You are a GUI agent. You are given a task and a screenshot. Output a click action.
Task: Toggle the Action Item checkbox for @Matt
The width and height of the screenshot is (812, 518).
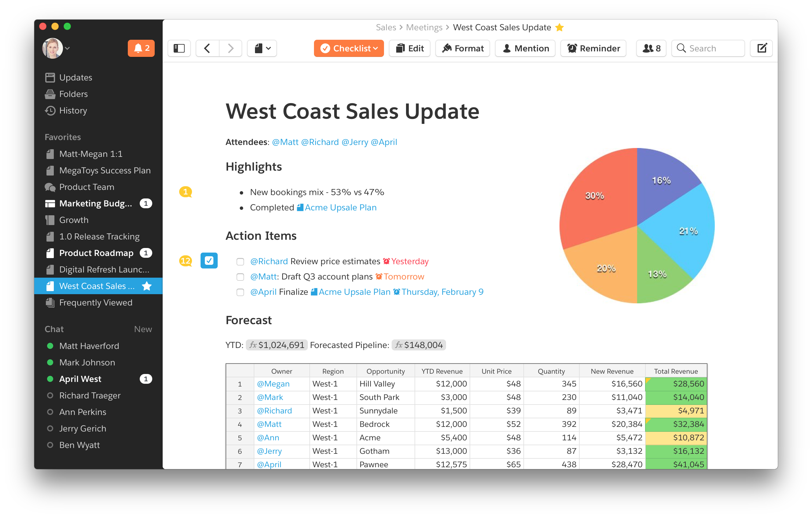click(x=239, y=276)
